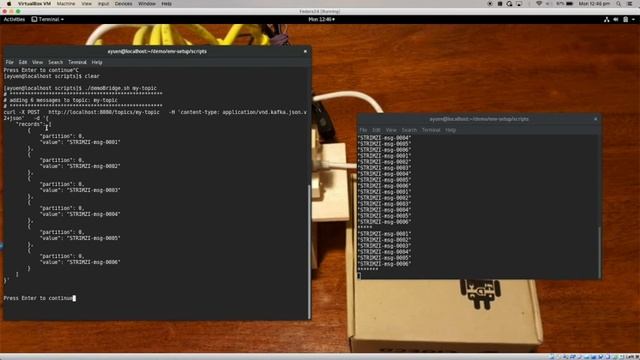Click value line STRIMZI-msg-0003 in curl payload
Image resolution: width=640 pixels, height=360 pixels.
pos(80,191)
